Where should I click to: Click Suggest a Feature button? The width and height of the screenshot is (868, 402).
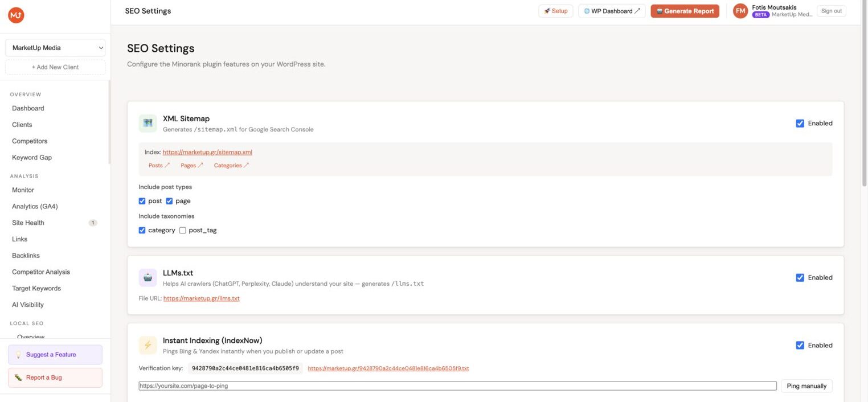[55, 355]
